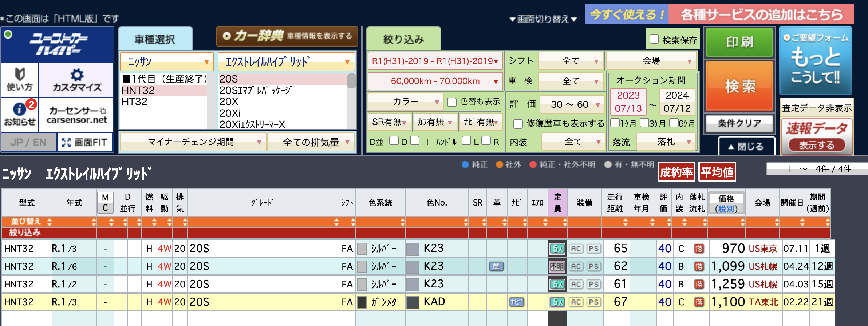The image size is (868, 326).
Task: Switch to the 車種選択 tab
Action: coord(155,39)
